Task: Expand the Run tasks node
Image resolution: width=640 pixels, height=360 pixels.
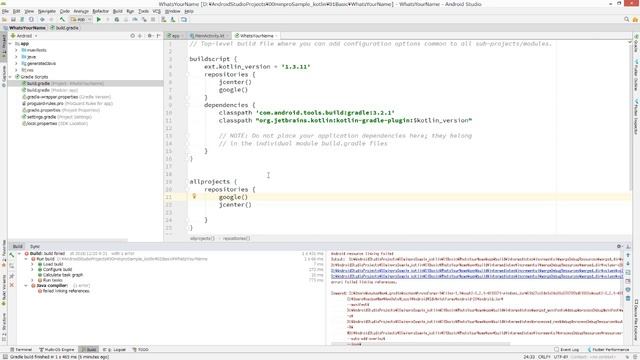Action: click(x=33, y=280)
